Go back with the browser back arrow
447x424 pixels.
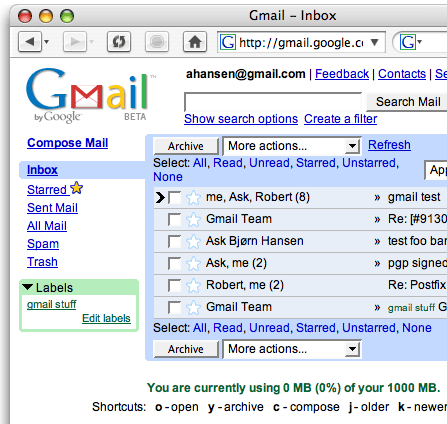[x=30, y=42]
